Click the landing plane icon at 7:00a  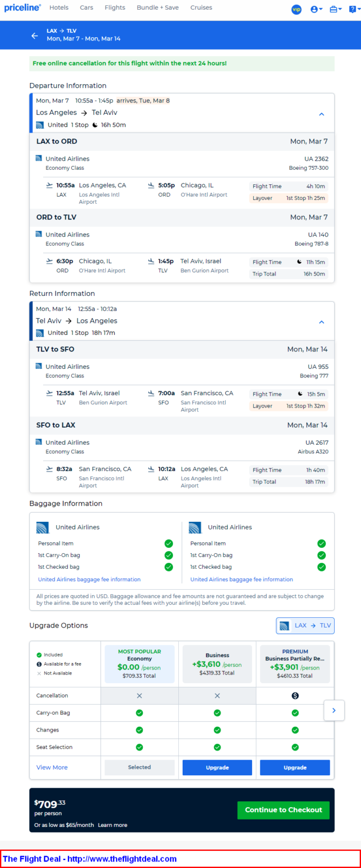151,394
